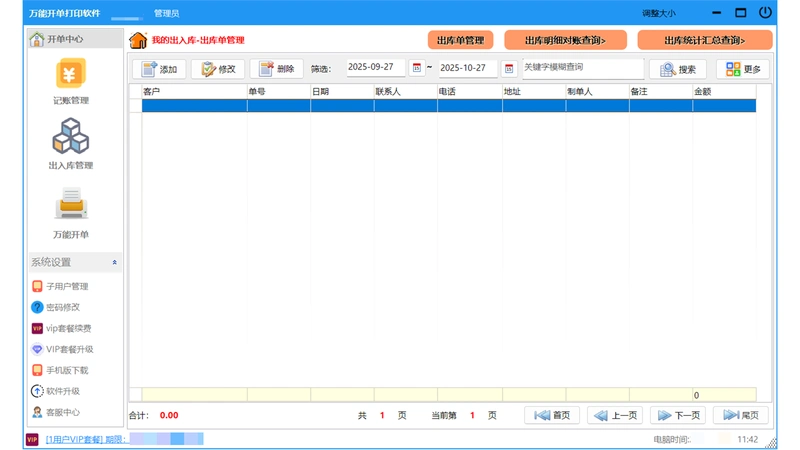Click the 软件升级 arrow icon

coord(37,391)
